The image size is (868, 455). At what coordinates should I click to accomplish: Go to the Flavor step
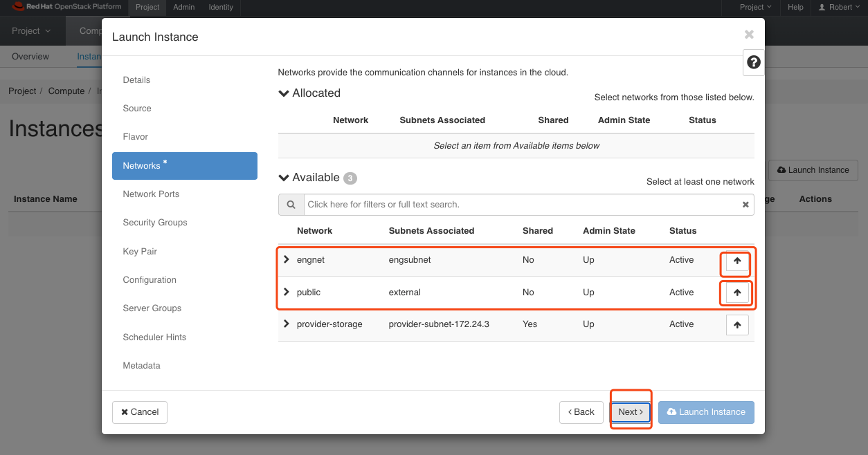click(x=136, y=137)
